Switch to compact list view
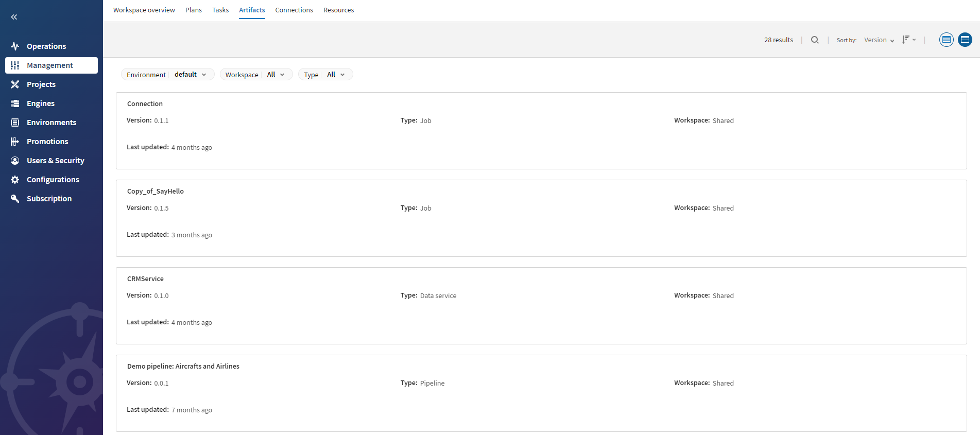The width and height of the screenshot is (980, 435). (946, 40)
